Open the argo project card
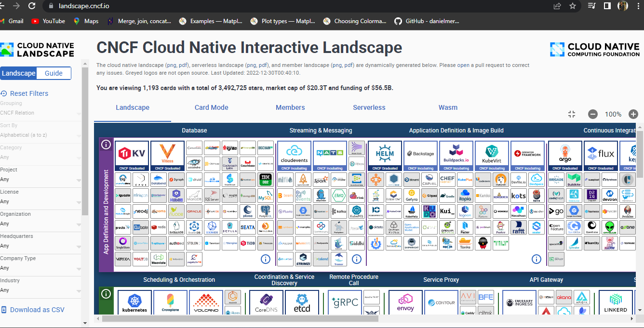 point(565,156)
